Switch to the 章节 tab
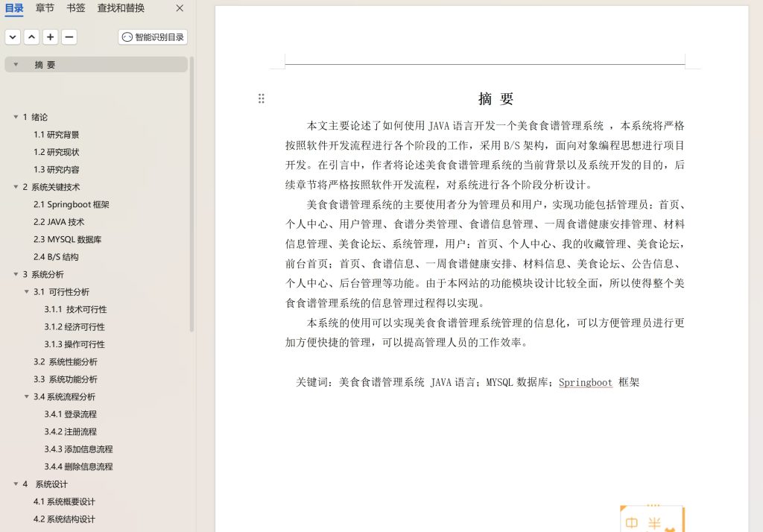763x532 pixels. pyautogui.click(x=45, y=8)
